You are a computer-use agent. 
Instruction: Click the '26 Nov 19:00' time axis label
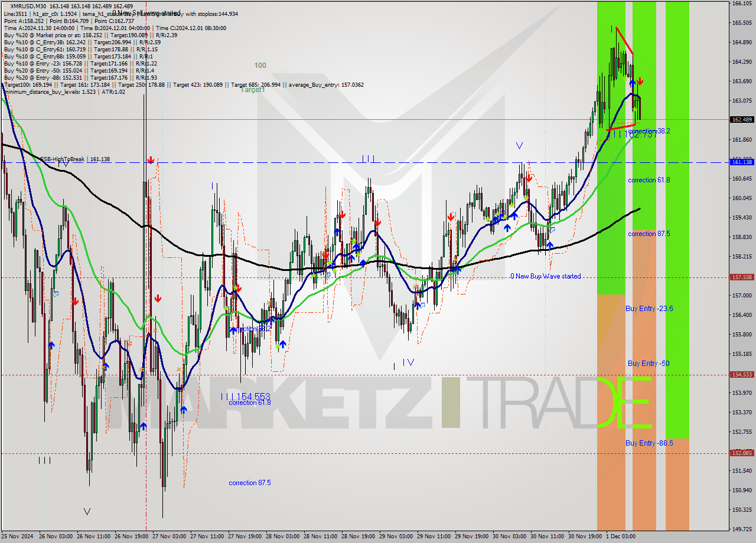[x=132, y=537]
